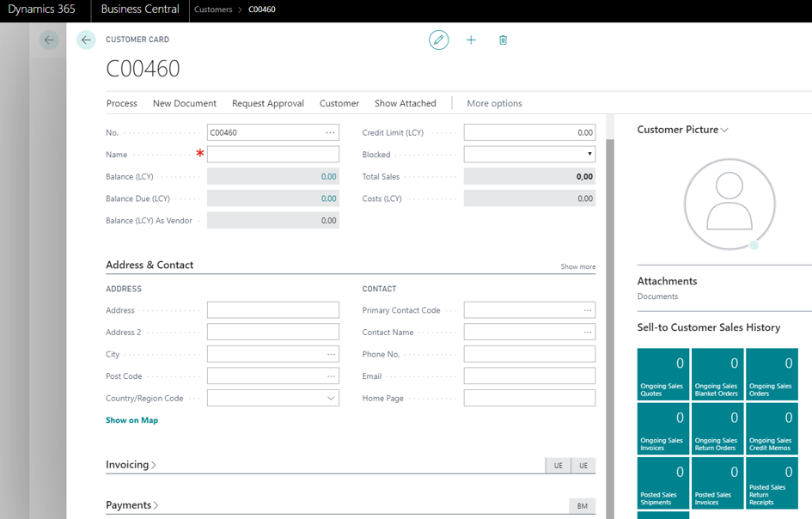Screen dimensions: 812x519
Task: Open the Primary Contact Code ellipsis lookup
Action: point(587,310)
